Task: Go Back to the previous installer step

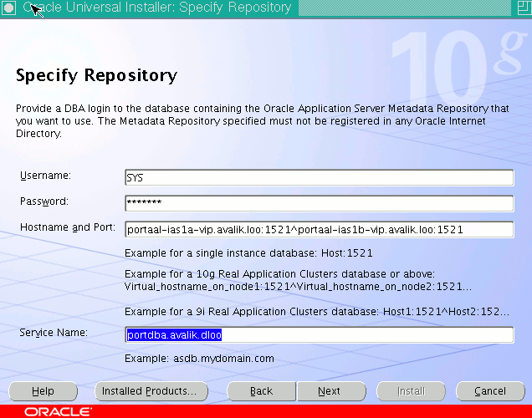Action: (261, 391)
